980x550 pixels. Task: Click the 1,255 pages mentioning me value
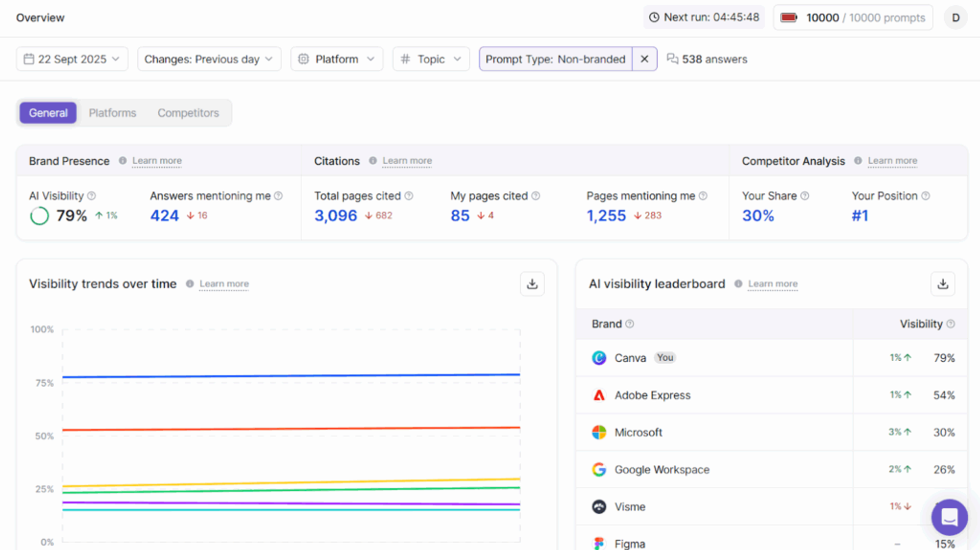tap(606, 216)
